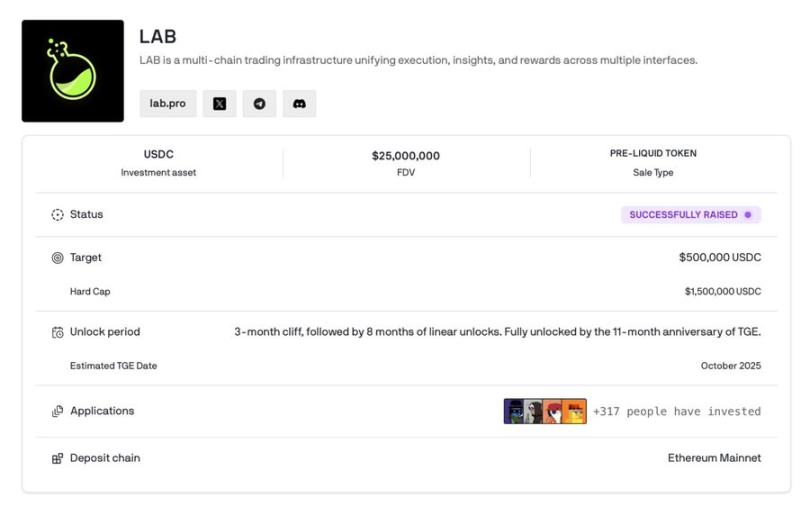The image size is (810, 507).
Task: Click the +317 people have invested text
Action: pos(676,411)
